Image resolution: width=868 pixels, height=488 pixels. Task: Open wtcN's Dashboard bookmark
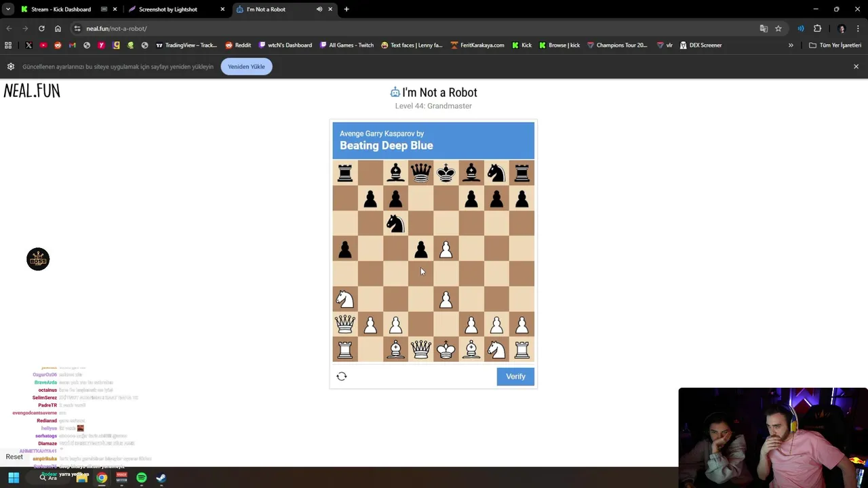[x=285, y=45]
